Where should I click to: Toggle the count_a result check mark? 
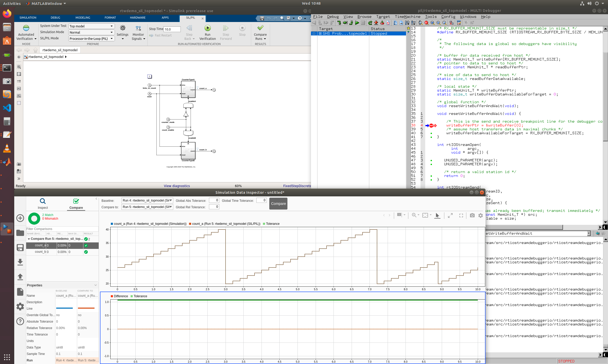tap(86, 245)
